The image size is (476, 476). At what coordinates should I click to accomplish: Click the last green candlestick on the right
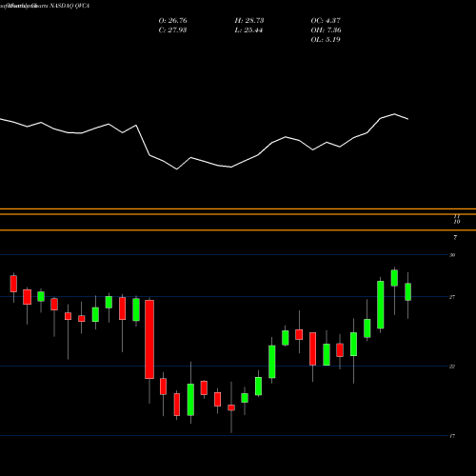[407, 291]
